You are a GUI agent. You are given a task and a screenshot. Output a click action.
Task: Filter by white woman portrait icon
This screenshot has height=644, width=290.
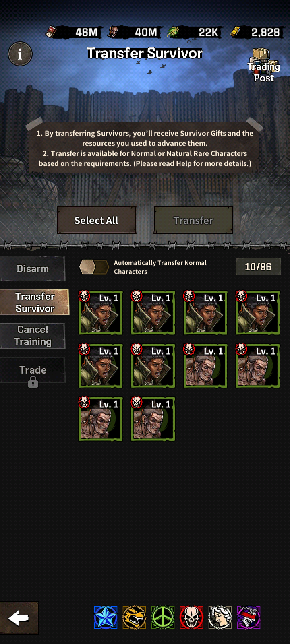click(x=220, y=617)
